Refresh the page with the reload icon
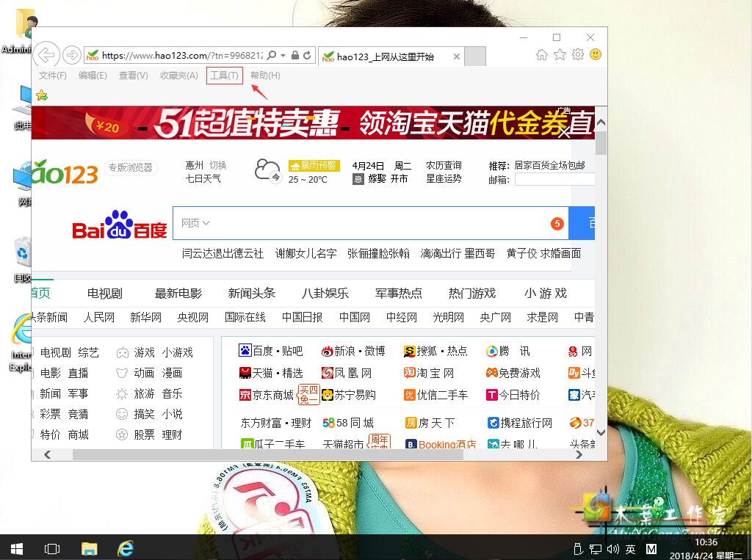This screenshot has height=560, width=752. [x=308, y=55]
